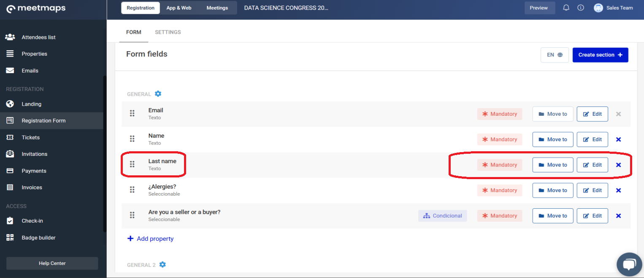The width and height of the screenshot is (644, 278).
Task: Switch to the App & Web tab
Action: 179,8
